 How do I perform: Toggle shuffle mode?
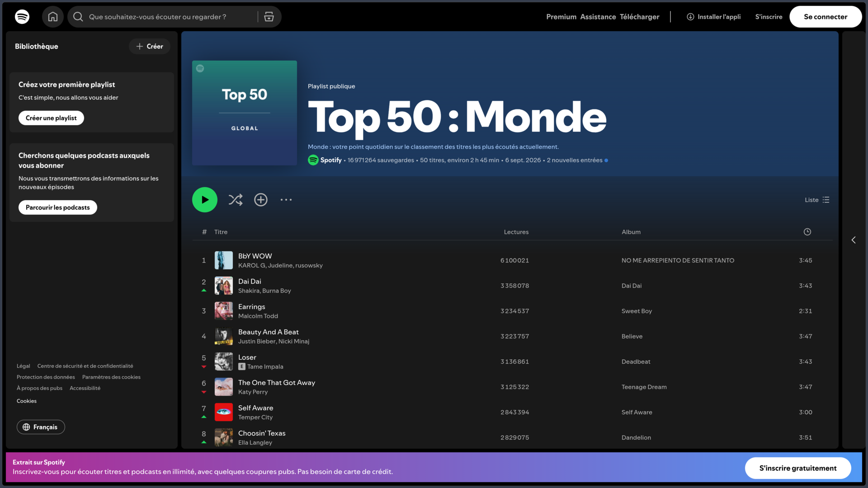(x=236, y=200)
